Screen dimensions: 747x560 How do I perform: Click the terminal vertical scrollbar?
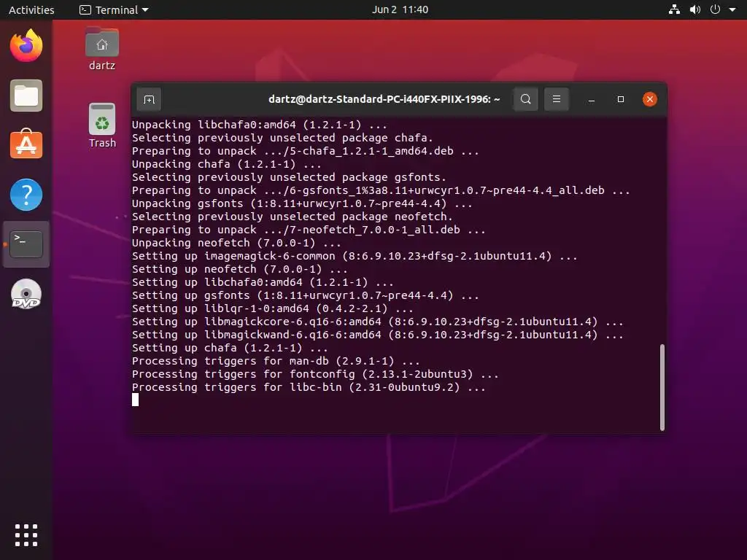click(662, 387)
